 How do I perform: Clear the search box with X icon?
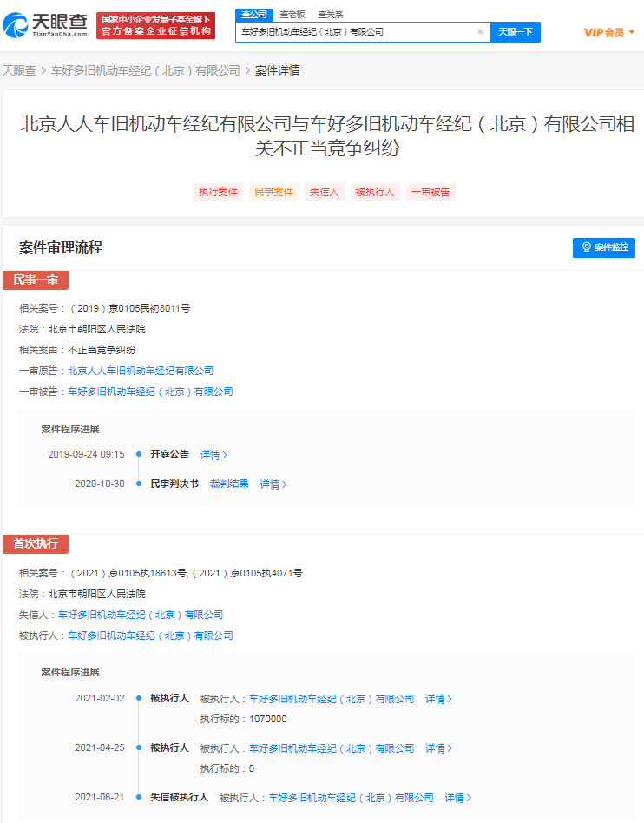480,32
